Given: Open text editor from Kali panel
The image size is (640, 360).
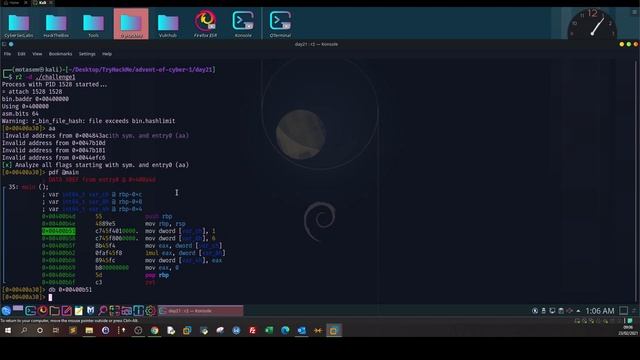Looking at the screenshot, I should pyautogui.click(x=67, y=311).
